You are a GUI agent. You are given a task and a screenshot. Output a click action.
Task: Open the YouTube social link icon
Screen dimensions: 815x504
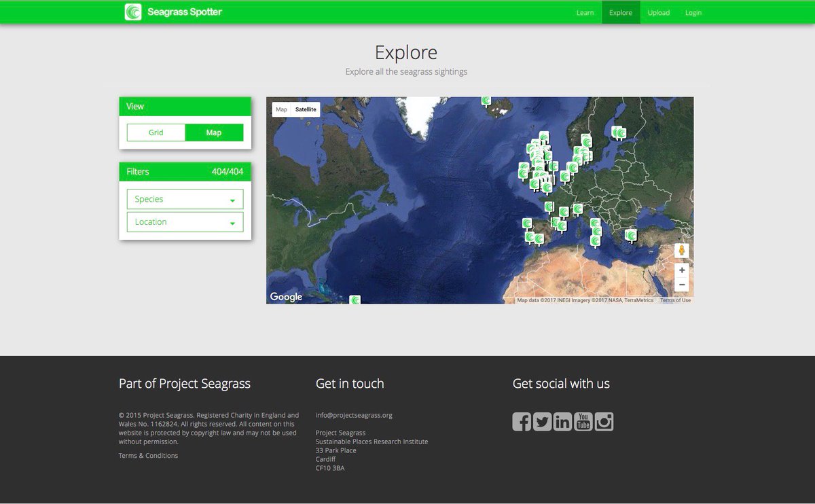tap(583, 422)
